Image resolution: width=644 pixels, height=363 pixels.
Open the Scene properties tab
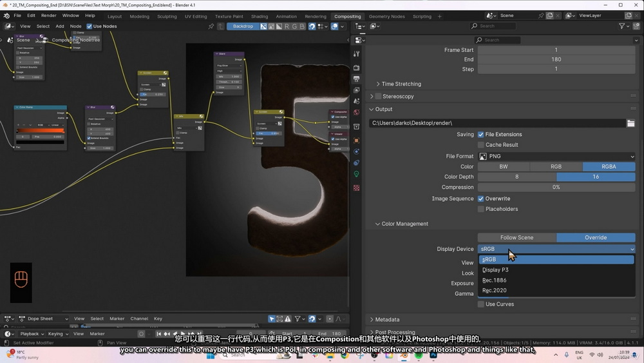click(357, 101)
